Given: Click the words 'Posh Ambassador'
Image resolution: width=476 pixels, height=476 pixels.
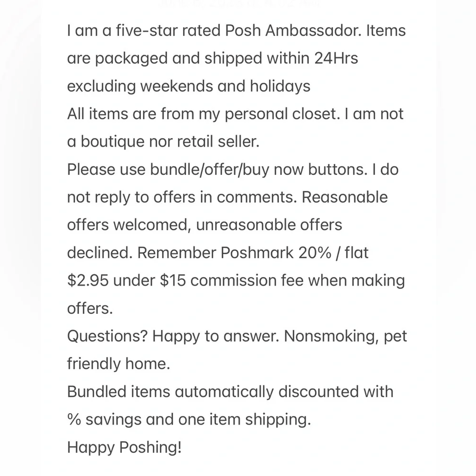Looking at the screenshot, I should pyautogui.click(x=293, y=30).
